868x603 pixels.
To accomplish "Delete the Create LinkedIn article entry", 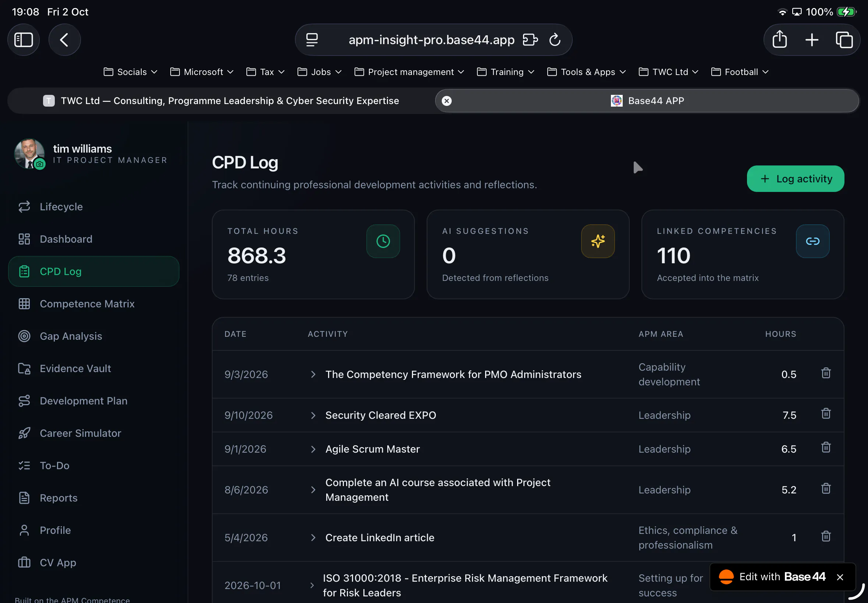I will pyautogui.click(x=826, y=536).
